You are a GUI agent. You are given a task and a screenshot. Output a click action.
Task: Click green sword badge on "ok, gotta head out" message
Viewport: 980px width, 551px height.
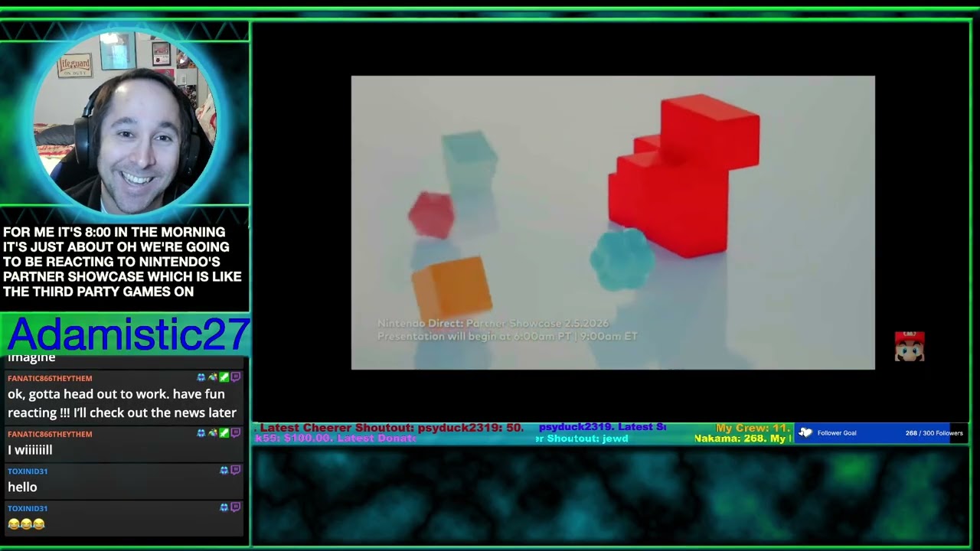pos(224,377)
